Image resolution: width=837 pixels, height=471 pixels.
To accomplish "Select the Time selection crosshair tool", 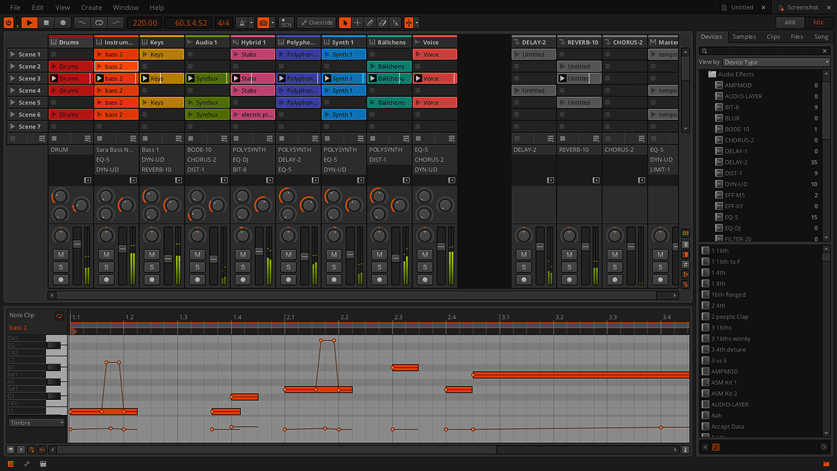I will coord(358,22).
